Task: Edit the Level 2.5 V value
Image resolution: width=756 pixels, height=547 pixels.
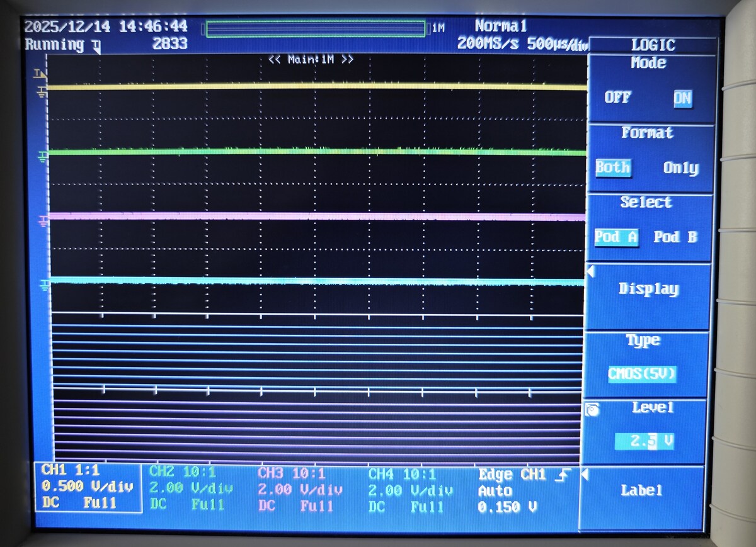Action: 644,442
